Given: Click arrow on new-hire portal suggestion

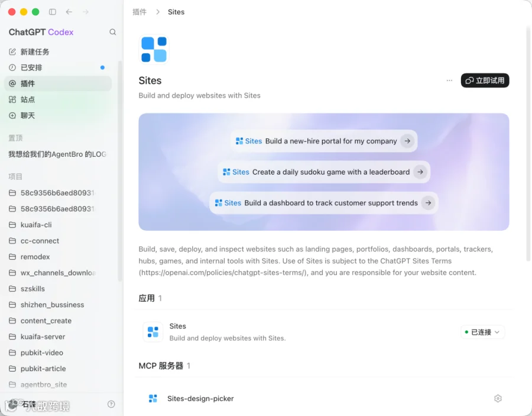Looking at the screenshot, I should point(407,141).
